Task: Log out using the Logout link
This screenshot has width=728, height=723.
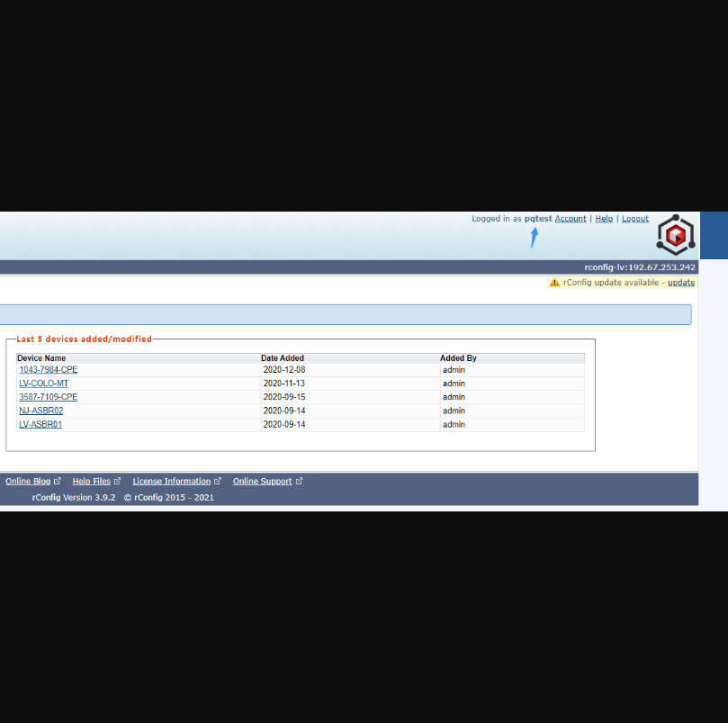Action: (x=634, y=219)
